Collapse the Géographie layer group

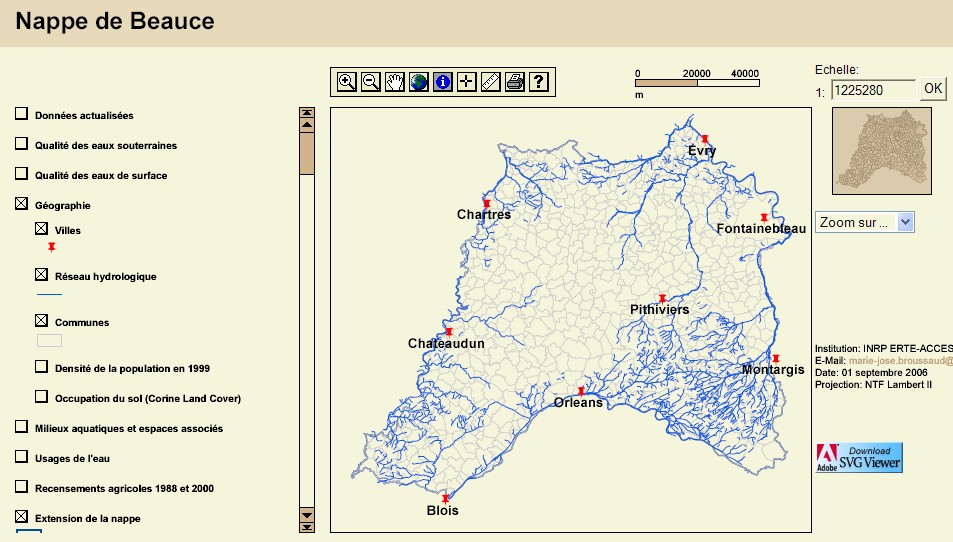click(21, 204)
